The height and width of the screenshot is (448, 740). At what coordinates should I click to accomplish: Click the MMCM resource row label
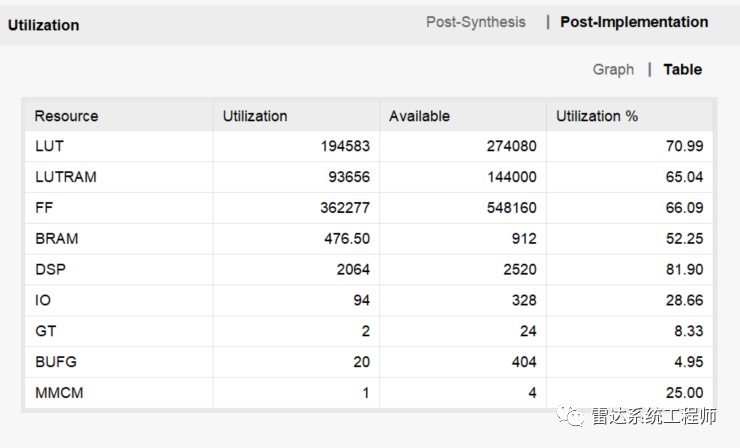tap(59, 393)
